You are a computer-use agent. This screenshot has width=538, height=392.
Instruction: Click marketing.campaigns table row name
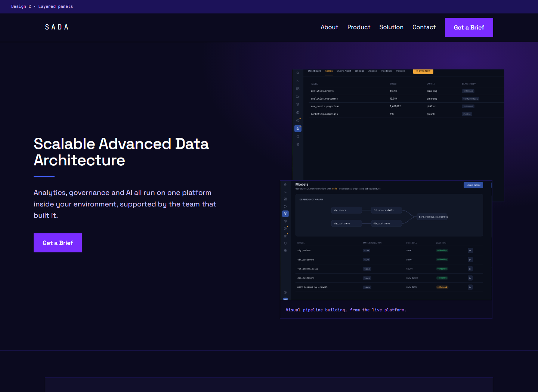click(324, 114)
